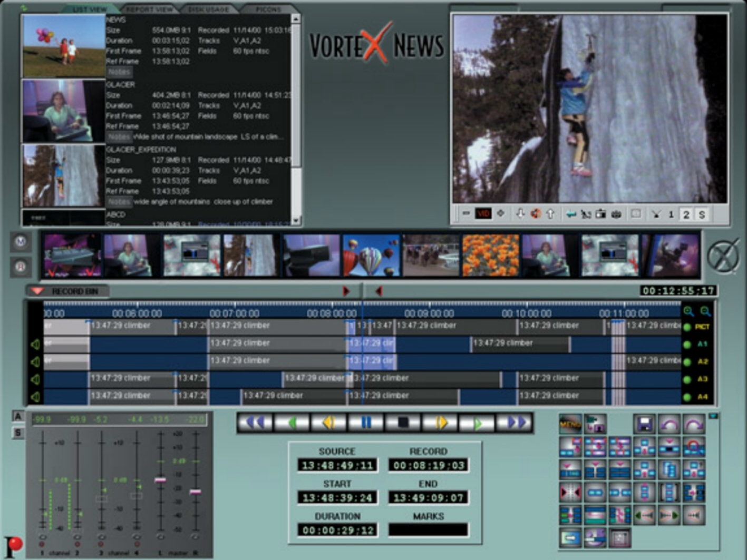Mute the A4 track speaker icon

tap(35, 397)
